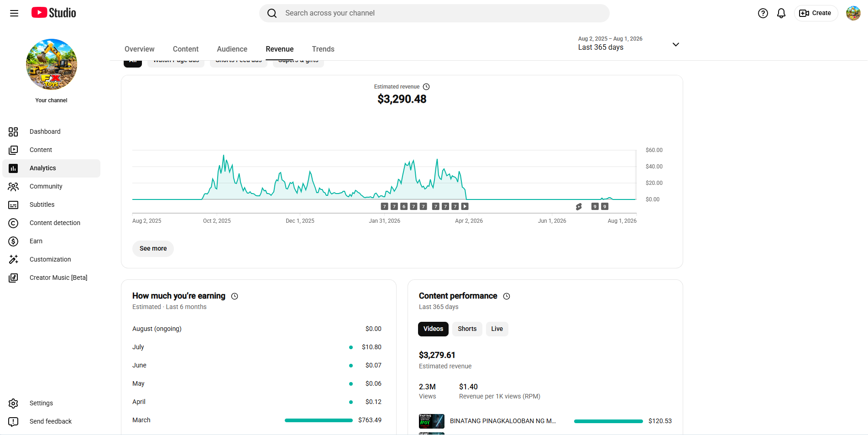
Task: Switch to the Content analytics tab
Action: (185, 49)
